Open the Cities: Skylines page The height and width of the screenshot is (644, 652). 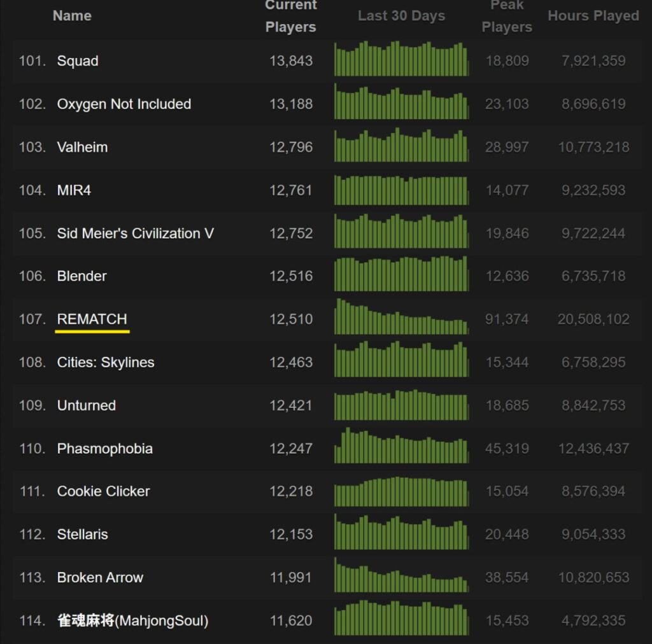[x=106, y=362]
